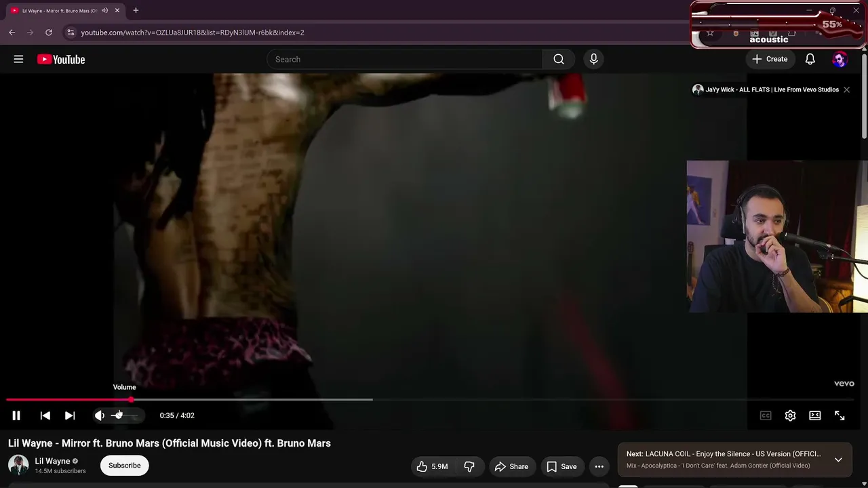Dismiss the JaYy Wick video suggestion card

846,89
